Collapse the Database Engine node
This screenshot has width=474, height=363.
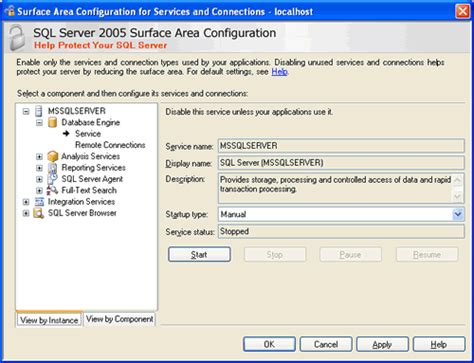[39, 123]
